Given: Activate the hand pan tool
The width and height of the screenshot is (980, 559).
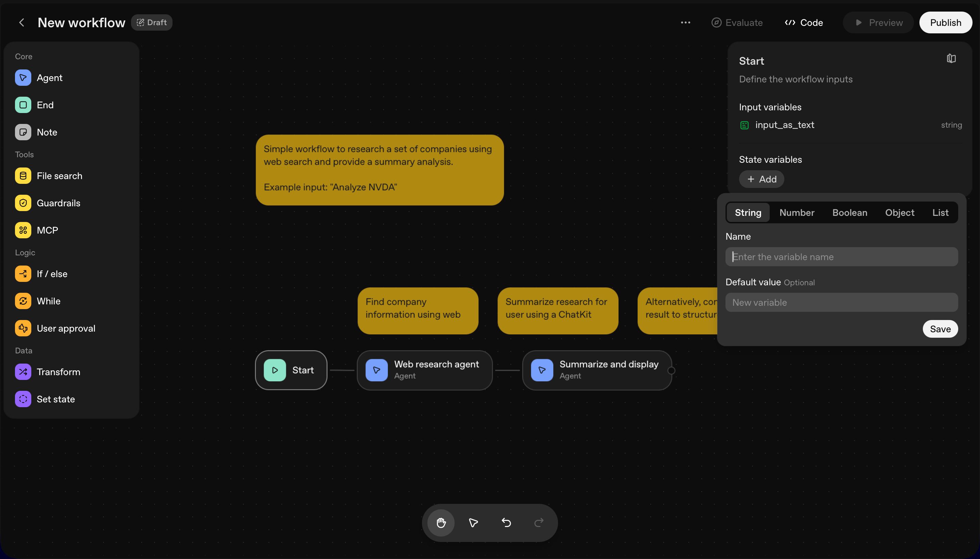Looking at the screenshot, I should [441, 523].
